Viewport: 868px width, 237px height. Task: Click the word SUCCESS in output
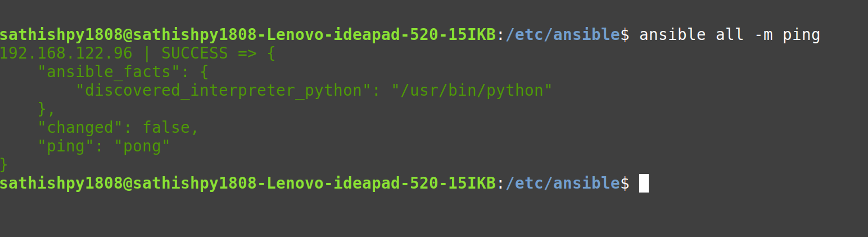click(x=195, y=53)
